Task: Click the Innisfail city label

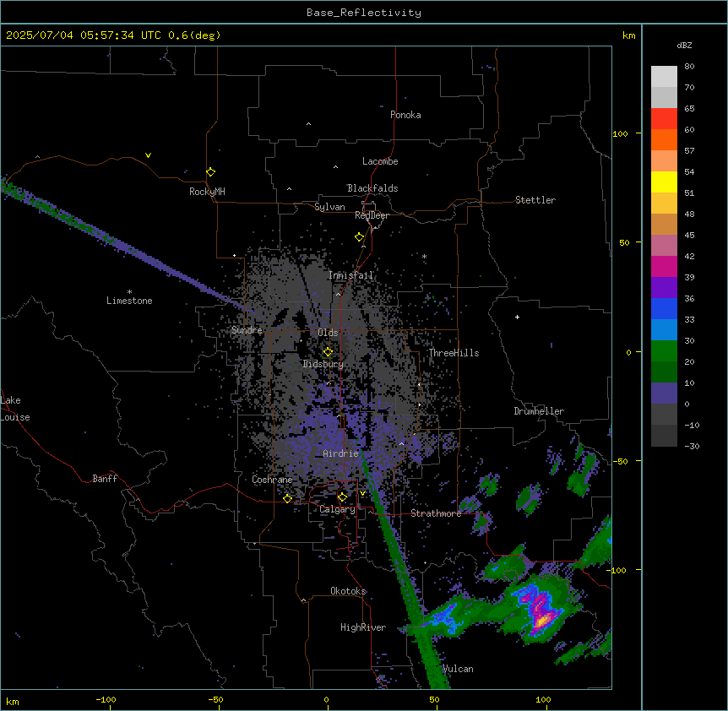Action: click(350, 275)
